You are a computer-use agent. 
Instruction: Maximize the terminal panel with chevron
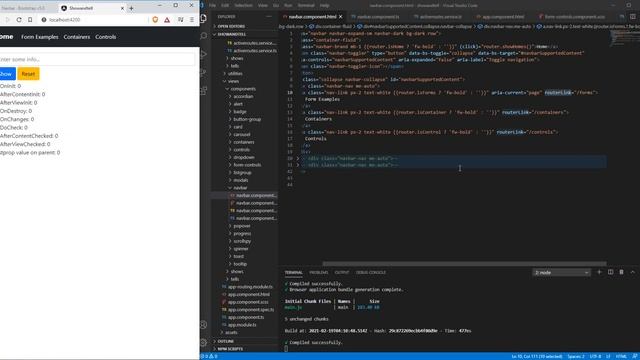point(632,272)
